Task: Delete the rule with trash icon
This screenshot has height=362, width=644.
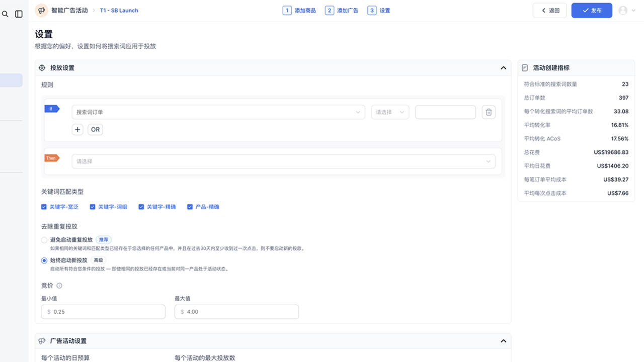Action: [489, 112]
